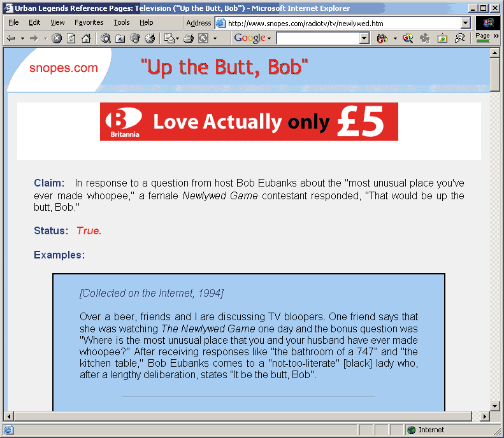The height and width of the screenshot is (438, 504).
Task: Click the Windows flag throbber icon
Action: 488,23
